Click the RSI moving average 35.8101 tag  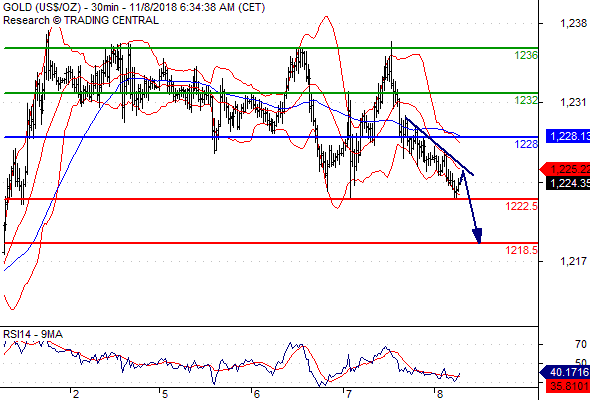pos(568,386)
